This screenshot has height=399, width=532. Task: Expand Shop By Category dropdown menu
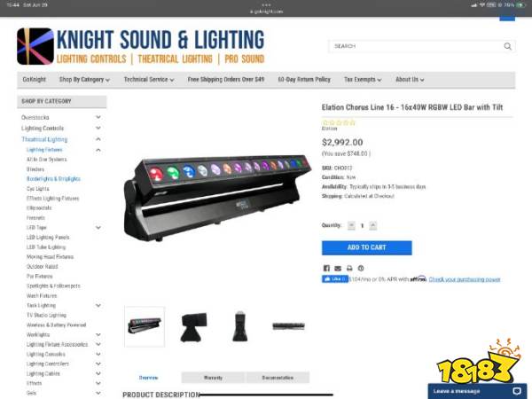[84, 80]
